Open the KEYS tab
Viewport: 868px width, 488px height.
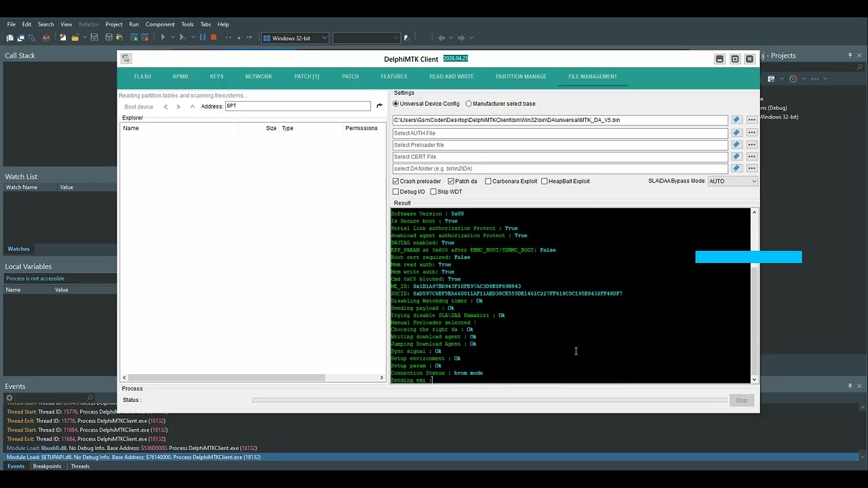[216, 77]
